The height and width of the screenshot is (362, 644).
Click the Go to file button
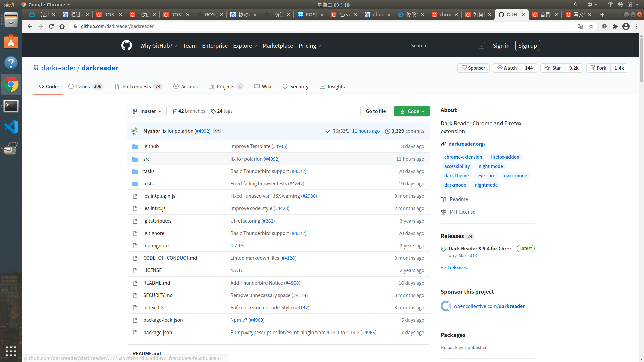coord(376,111)
